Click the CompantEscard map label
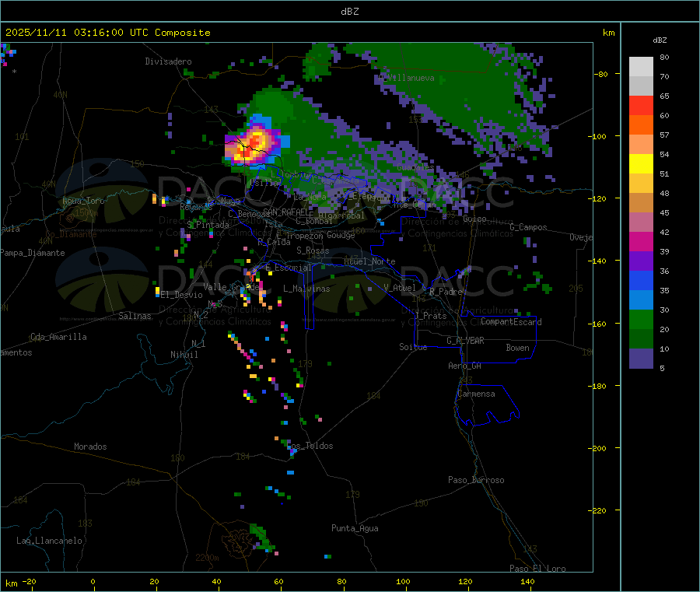The height and width of the screenshot is (592, 700). point(511,322)
